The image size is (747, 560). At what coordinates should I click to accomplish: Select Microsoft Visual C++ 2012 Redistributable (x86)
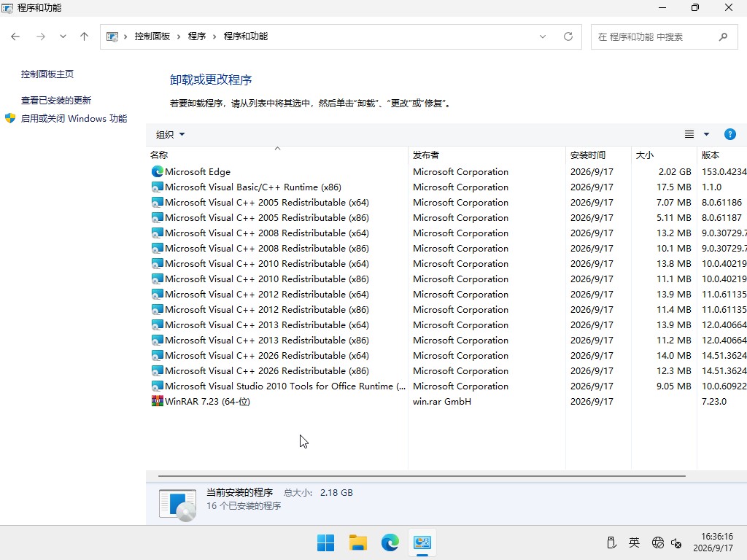click(x=267, y=309)
